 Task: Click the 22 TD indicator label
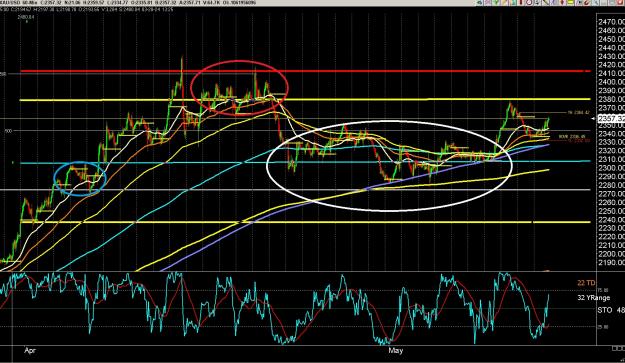point(586,283)
